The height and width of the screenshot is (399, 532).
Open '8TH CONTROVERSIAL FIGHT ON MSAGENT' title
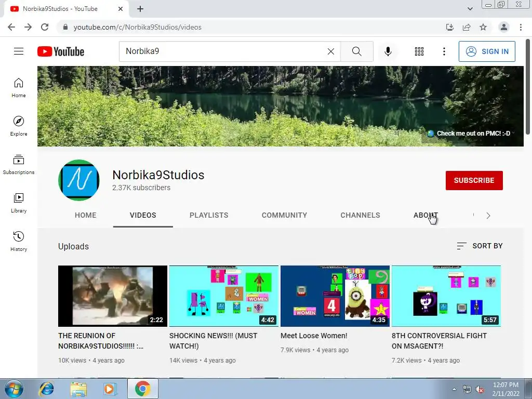(x=439, y=341)
